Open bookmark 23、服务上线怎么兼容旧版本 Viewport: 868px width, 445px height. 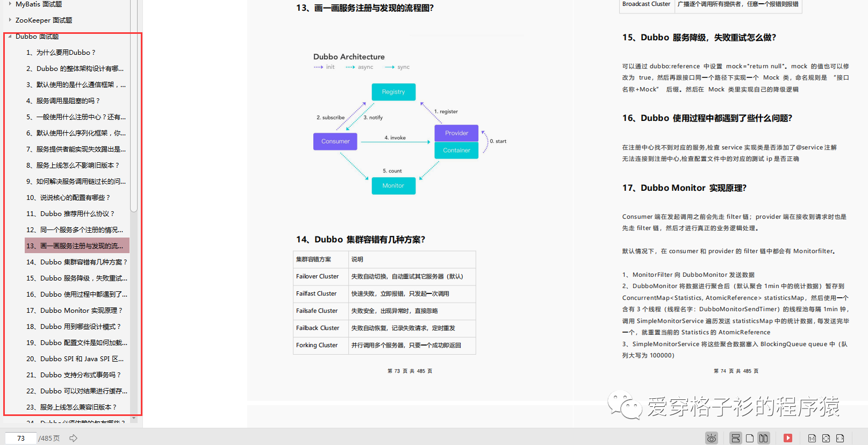(x=71, y=407)
